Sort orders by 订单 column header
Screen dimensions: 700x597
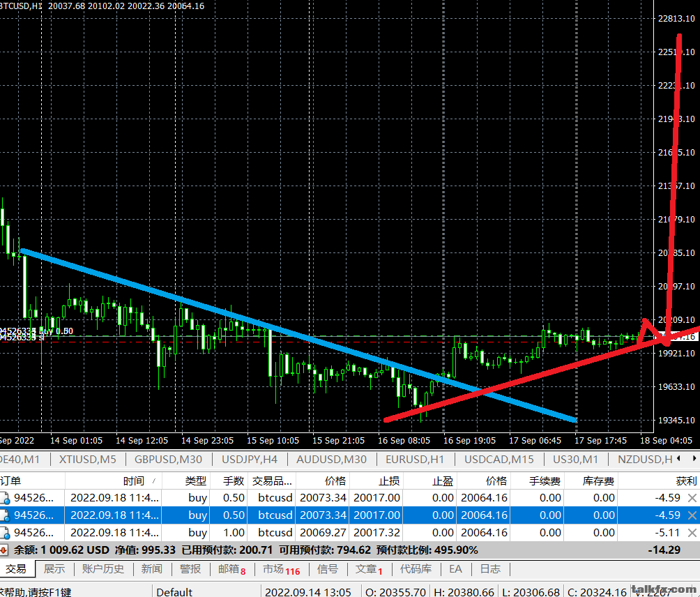point(32,481)
